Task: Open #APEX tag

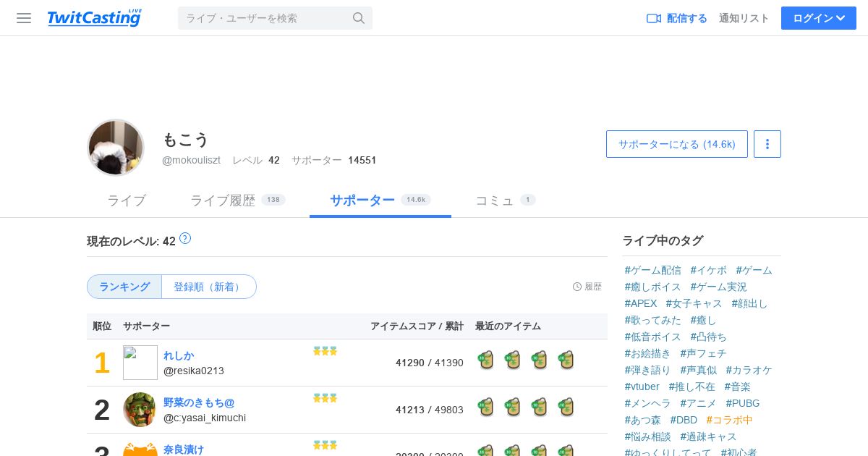Action: pyautogui.click(x=641, y=303)
